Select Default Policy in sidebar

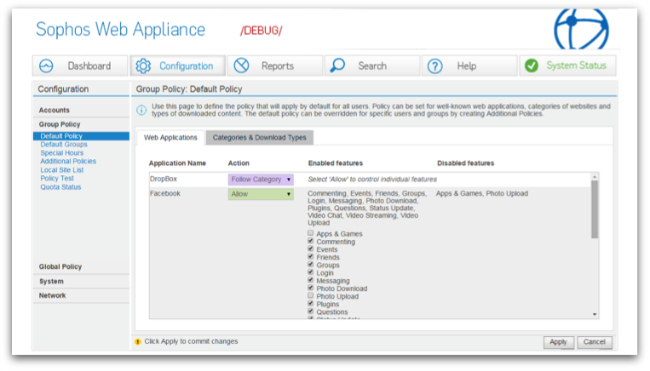pyautogui.click(x=81, y=136)
